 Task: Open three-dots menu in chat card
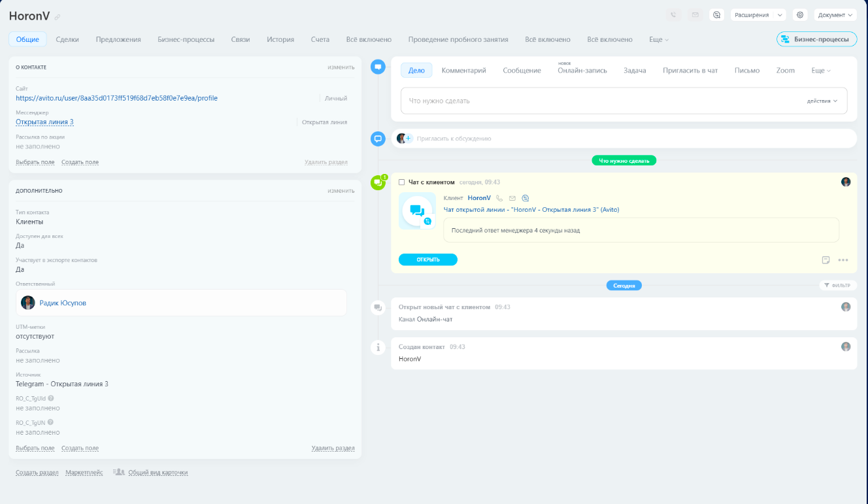click(x=843, y=260)
